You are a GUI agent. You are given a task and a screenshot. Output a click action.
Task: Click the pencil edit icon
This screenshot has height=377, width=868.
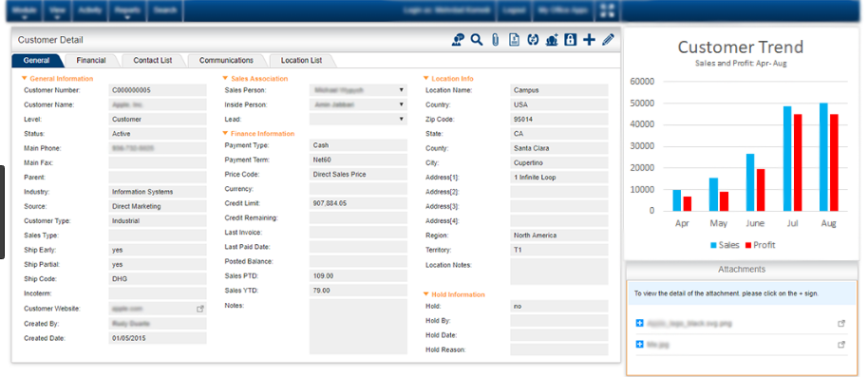(x=609, y=40)
